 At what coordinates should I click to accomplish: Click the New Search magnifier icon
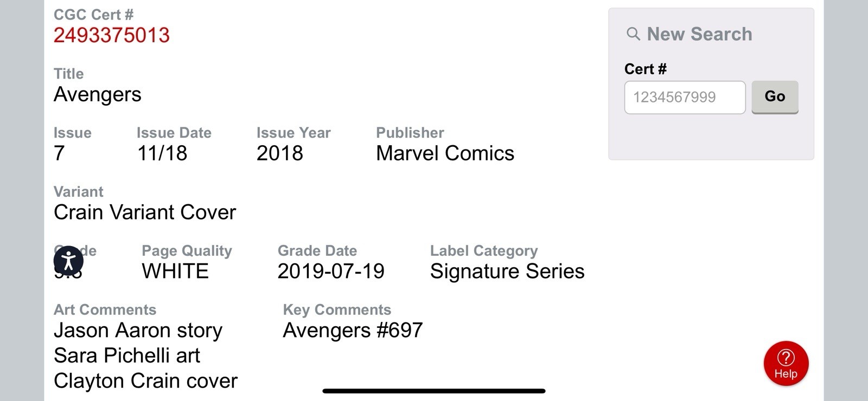[x=633, y=34]
